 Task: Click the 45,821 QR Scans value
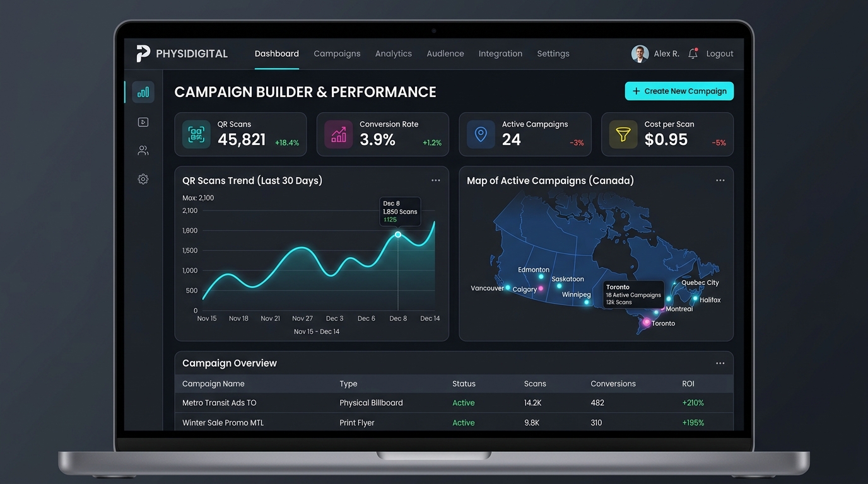(242, 140)
